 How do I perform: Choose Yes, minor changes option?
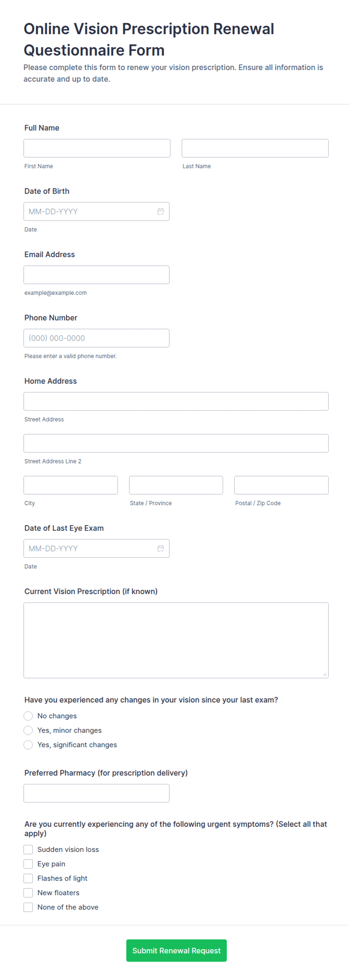point(28,730)
